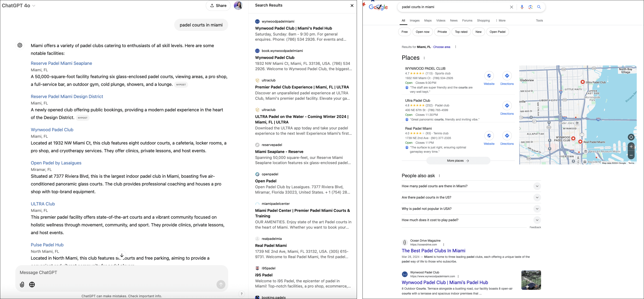
Task: Open three-dot menu for Wynwood Padel Club result
Action: (458, 276)
